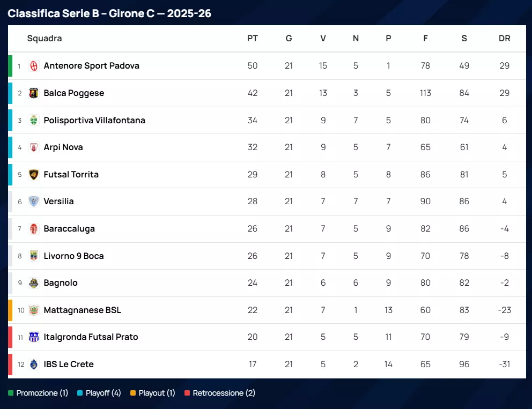Click the Classifica Serie B Girone C title
The width and height of the screenshot is (532, 409).
[109, 13]
